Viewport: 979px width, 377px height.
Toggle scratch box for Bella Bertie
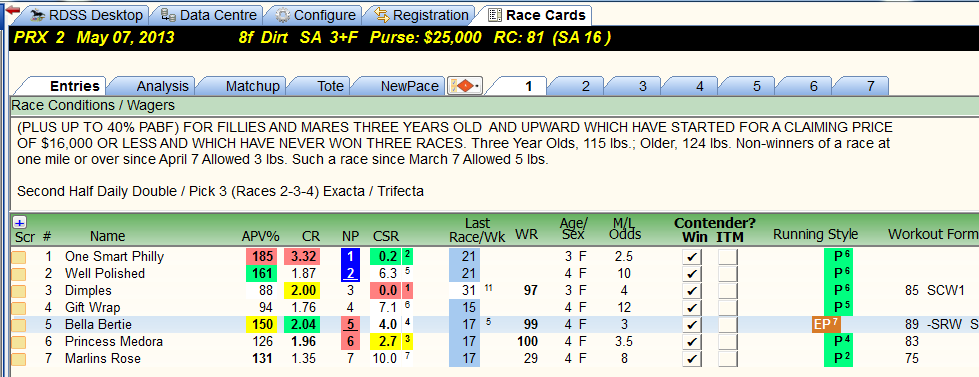tap(19, 325)
